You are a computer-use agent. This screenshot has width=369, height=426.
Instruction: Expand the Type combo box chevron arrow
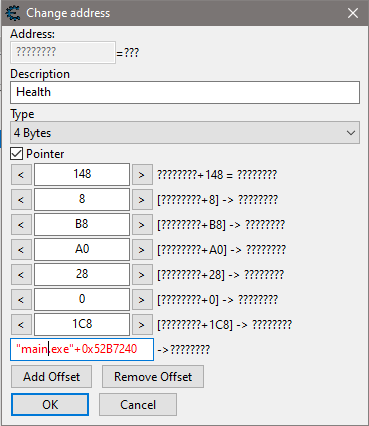point(351,133)
